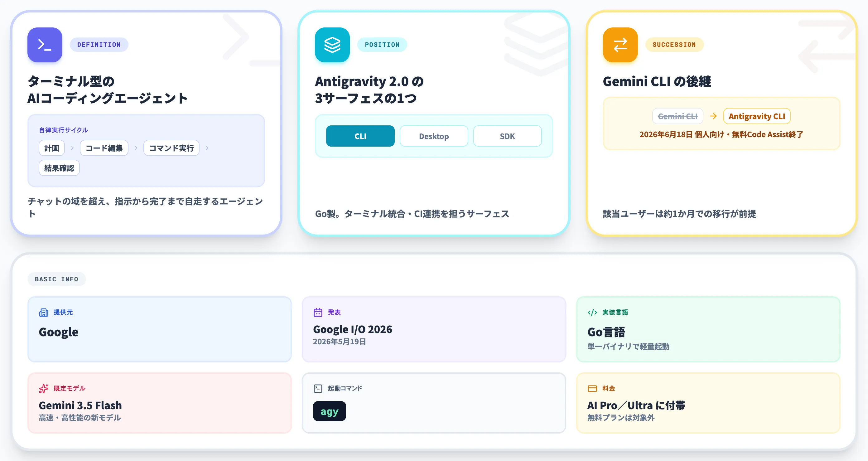Image resolution: width=868 pixels, height=461 pixels.
Task: Click the SUCCESSION badge
Action: pyautogui.click(x=674, y=45)
